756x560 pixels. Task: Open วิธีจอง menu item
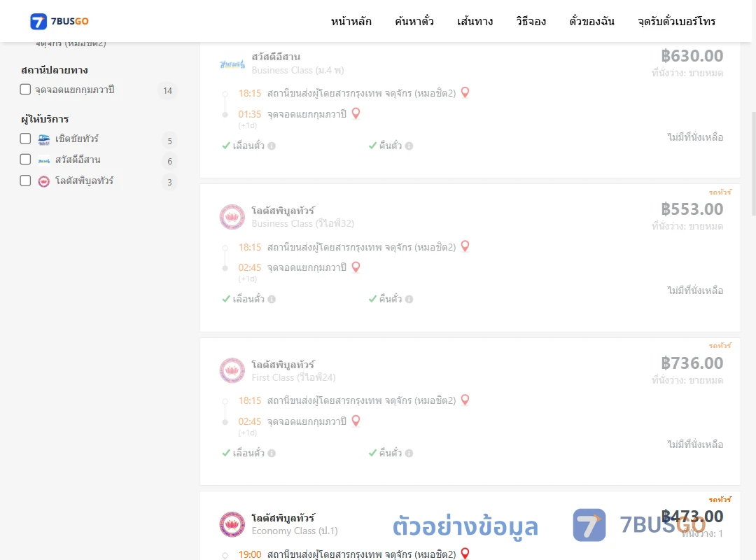tap(531, 21)
